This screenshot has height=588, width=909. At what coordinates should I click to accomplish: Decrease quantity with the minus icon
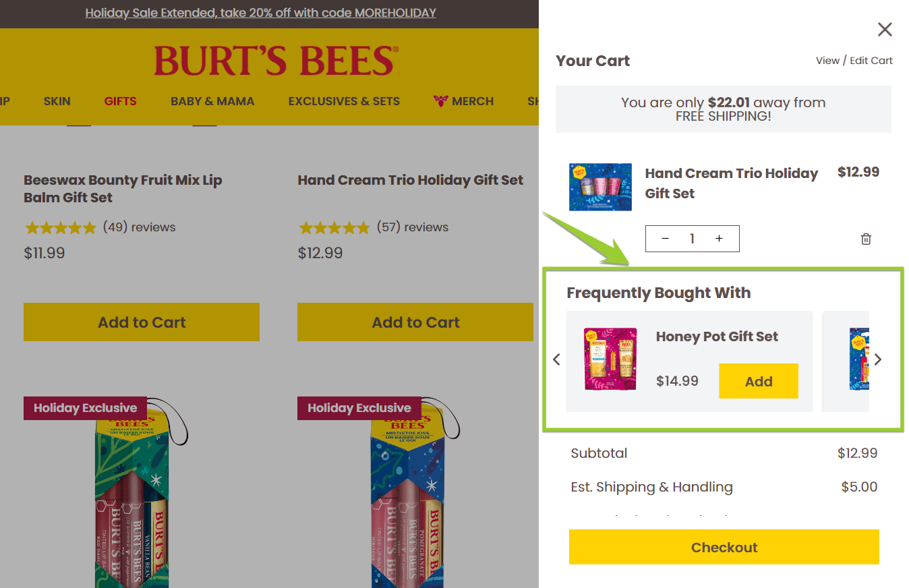[665, 239]
